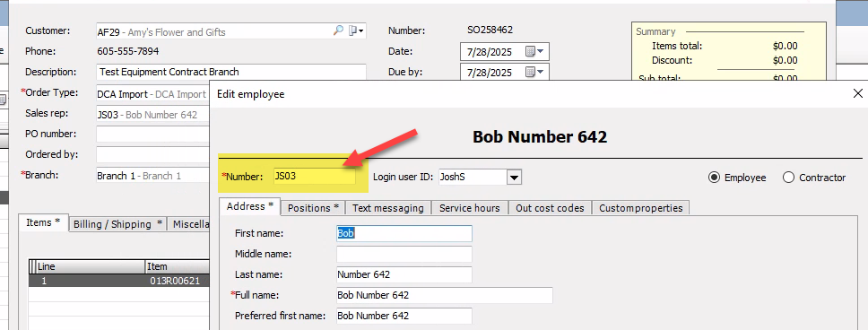Viewport: 868px width, 330px height.
Task: Click the Item column header
Action: click(x=178, y=266)
